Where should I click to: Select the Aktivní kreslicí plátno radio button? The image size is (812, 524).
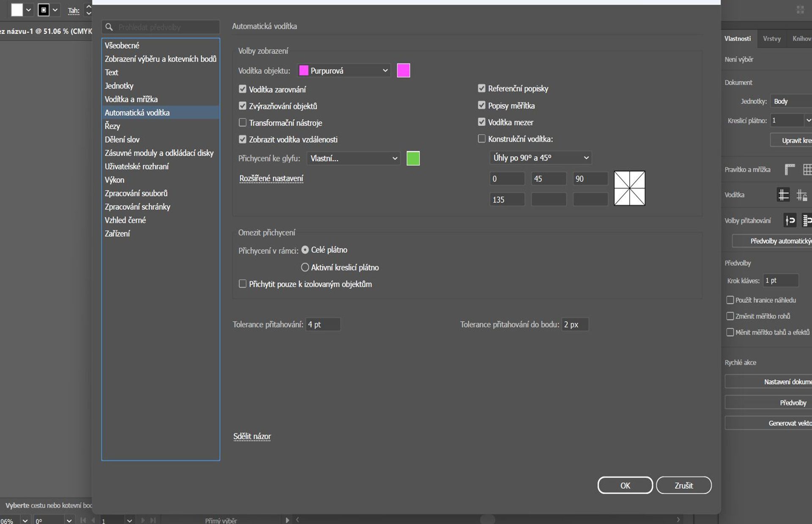pos(305,267)
